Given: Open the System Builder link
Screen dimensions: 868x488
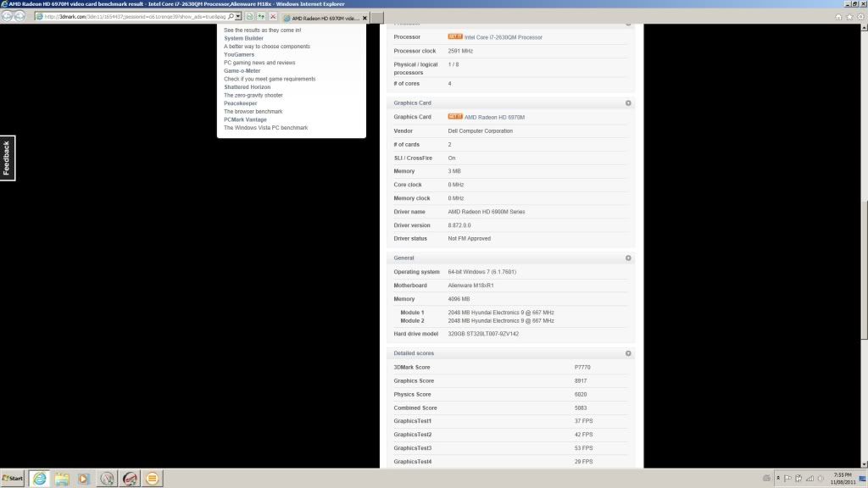Looking at the screenshot, I should (243, 38).
